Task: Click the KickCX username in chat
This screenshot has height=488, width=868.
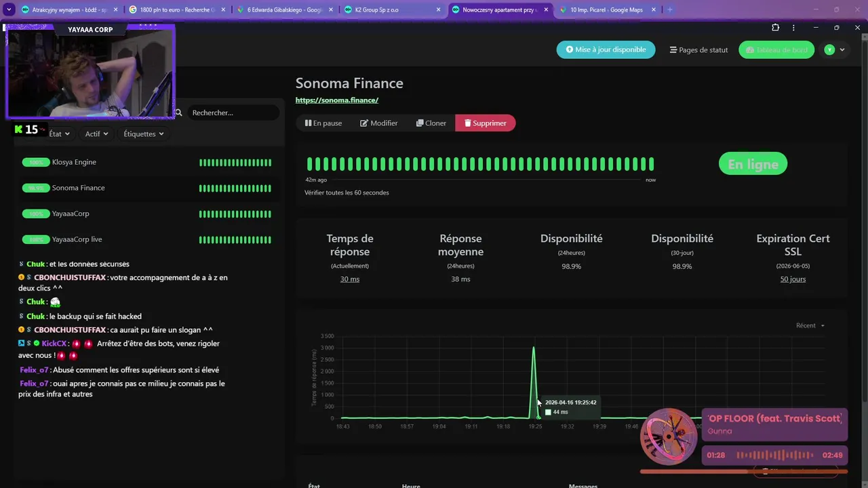Action: coord(54,344)
